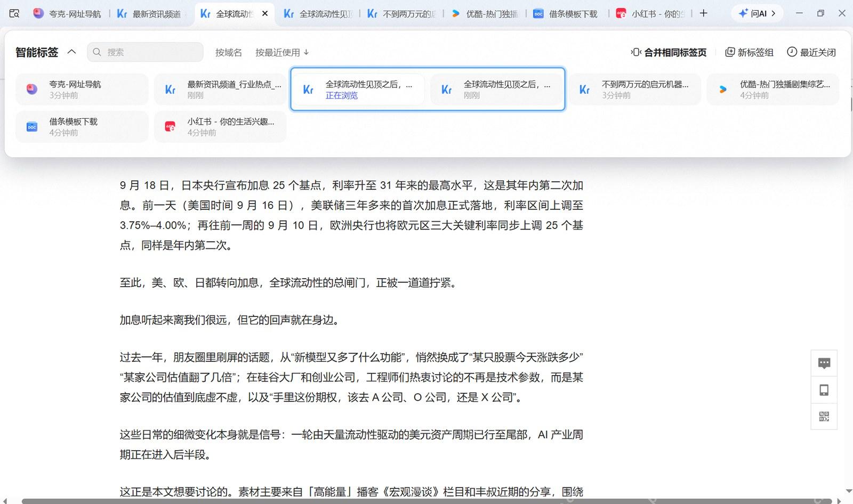Click the horizontal scrollbar at the page bottom

click(426, 501)
